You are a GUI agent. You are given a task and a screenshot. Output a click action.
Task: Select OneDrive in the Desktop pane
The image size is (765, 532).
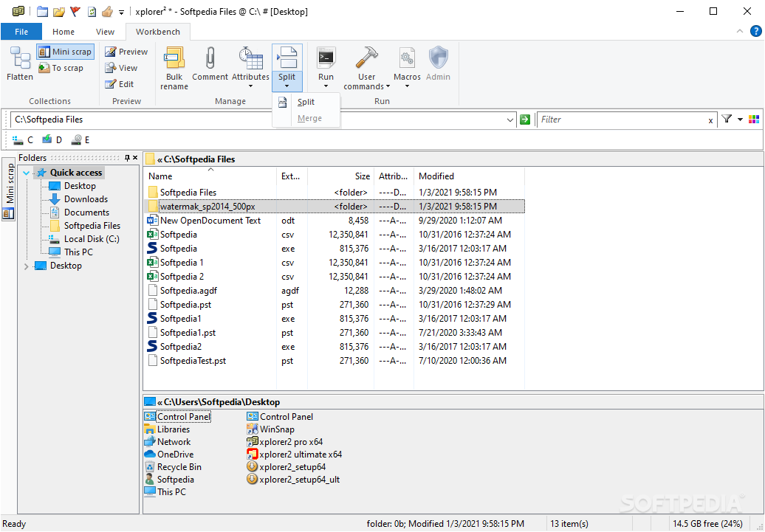pyautogui.click(x=169, y=455)
